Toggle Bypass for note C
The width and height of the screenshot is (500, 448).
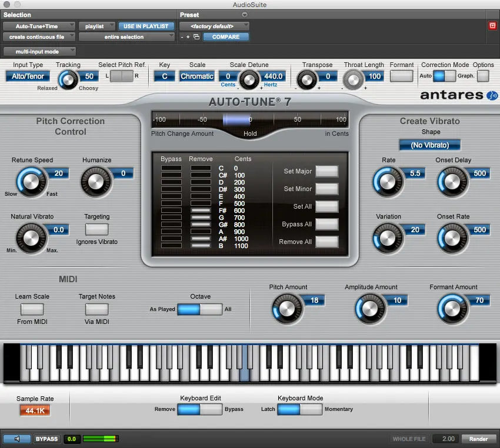tap(171, 168)
